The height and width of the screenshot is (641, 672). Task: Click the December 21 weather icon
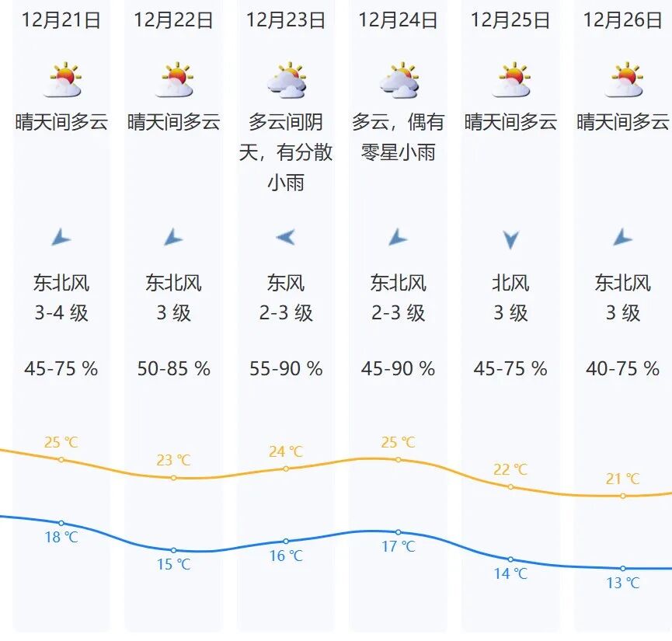[x=61, y=80]
